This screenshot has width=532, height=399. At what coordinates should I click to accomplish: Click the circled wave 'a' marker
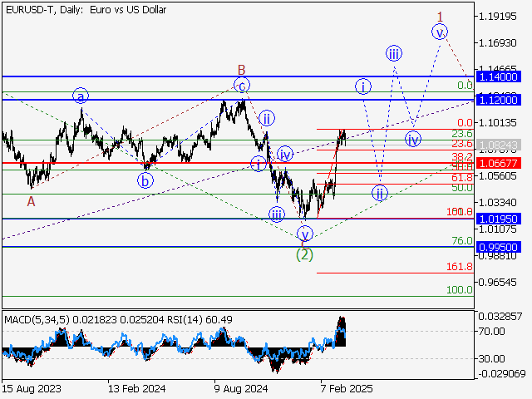pos(81,96)
